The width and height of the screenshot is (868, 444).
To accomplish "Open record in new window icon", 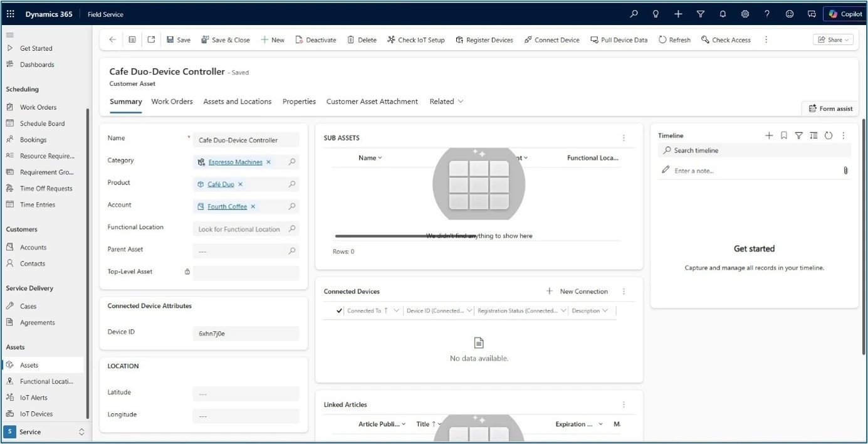I will (x=151, y=40).
